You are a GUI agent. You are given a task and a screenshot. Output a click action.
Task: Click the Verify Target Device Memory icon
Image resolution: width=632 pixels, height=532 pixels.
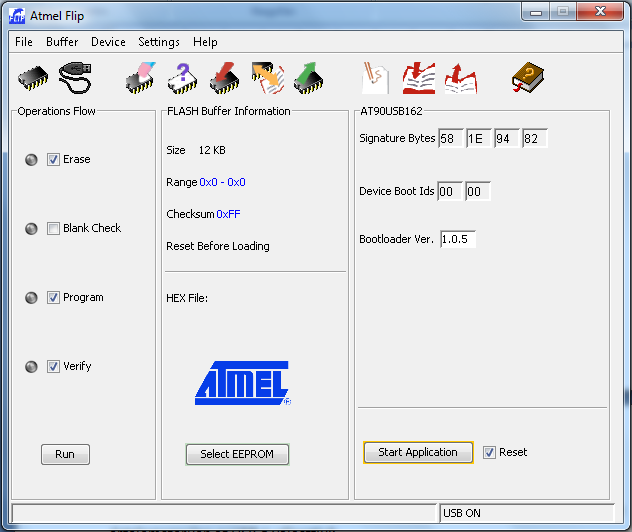point(268,78)
